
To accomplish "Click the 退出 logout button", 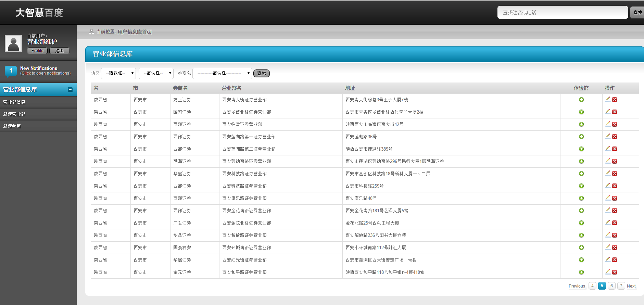I will coord(60,51).
